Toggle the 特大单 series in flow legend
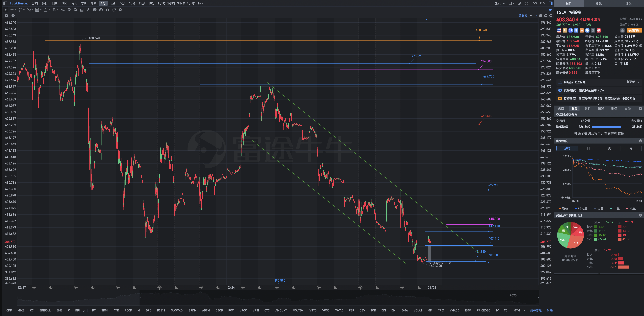The image size is (644, 316). (581, 209)
